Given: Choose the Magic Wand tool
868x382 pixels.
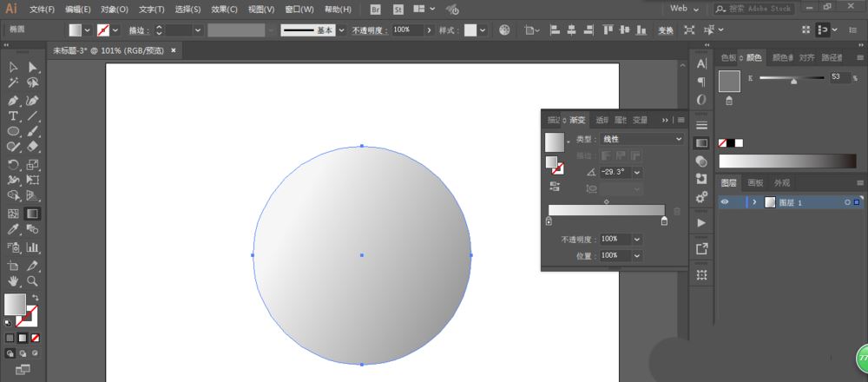Looking at the screenshot, I should click(13, 83).
